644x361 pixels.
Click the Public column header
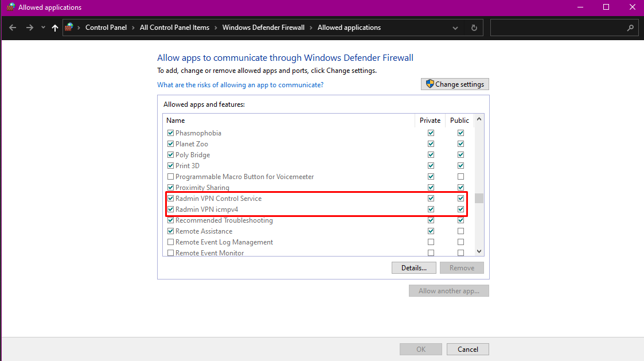pos(459,121)
